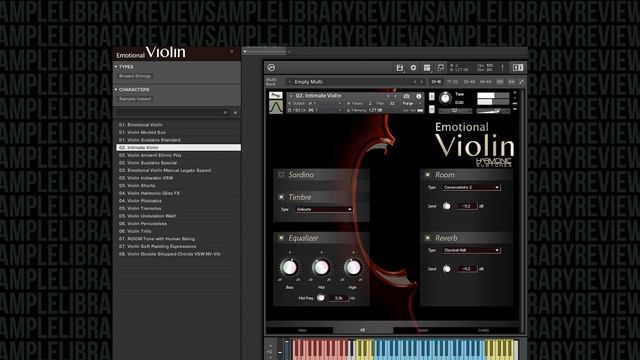Switch to the FX tab
640x360 pixels.
coord(362,330)
